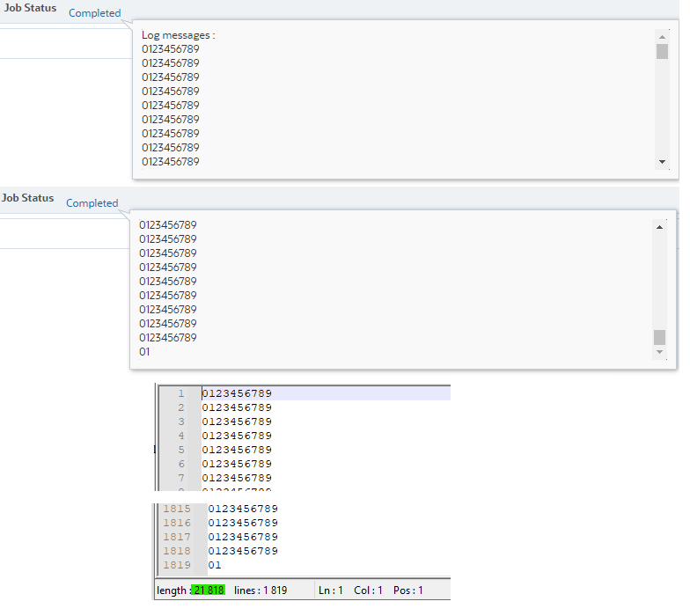The width and height of the screenshot is (690, 616).
Task: Click the 'Pos : 1' status bar entry
Action: point(408,590)
